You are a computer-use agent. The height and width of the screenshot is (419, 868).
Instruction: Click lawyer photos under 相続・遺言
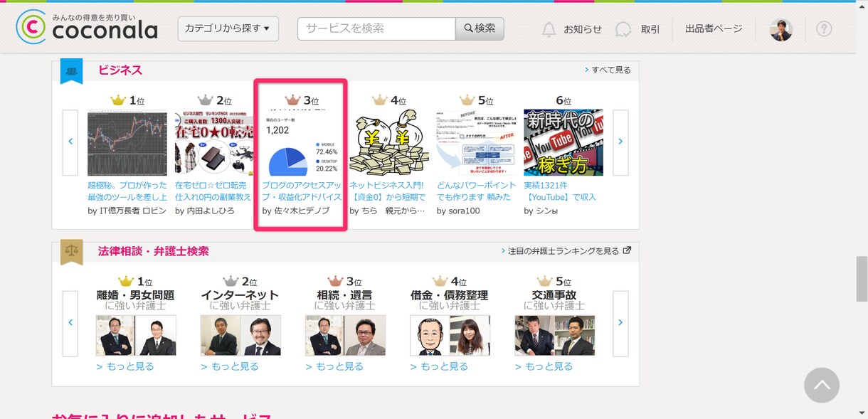point(345,335)
